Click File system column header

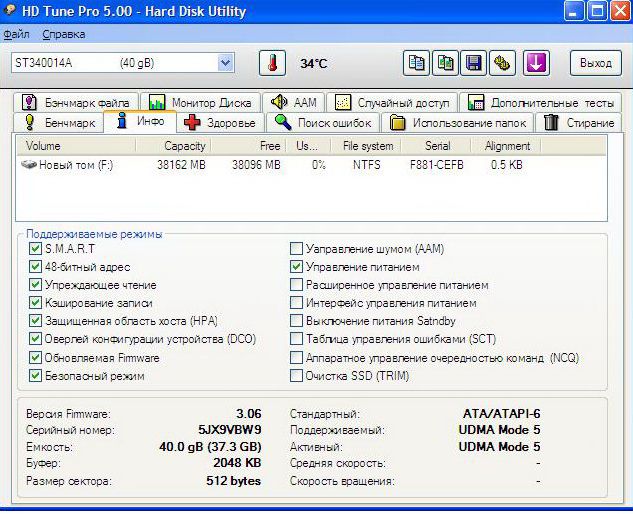pyautogui.click(x=366, y=146)
